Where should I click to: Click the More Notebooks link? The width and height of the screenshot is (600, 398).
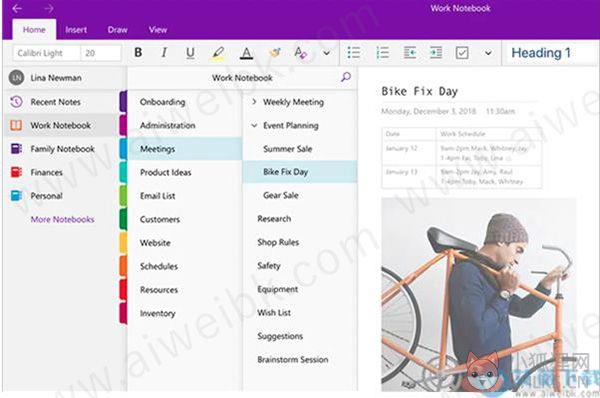[x=62, y=219]
